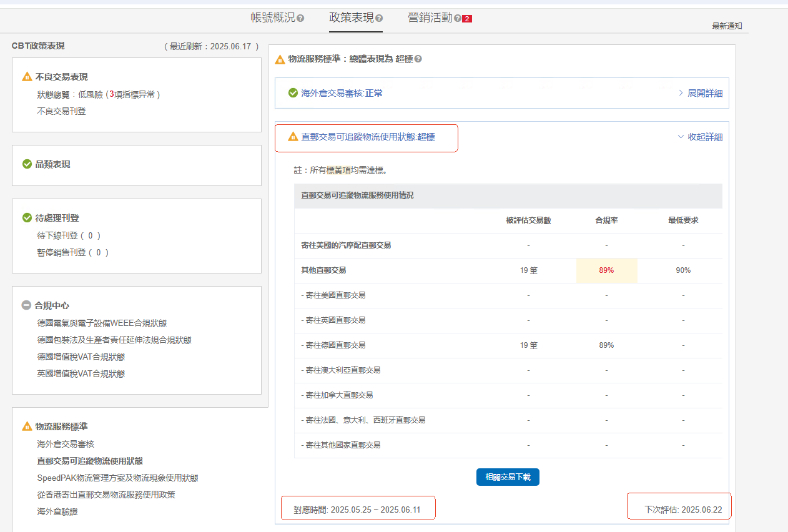Viewport: 788px width, 532px height.
Task: Click the 對應時間: 2025.05.25 ~ 2025.06.11 text
Action: point(357,510)
